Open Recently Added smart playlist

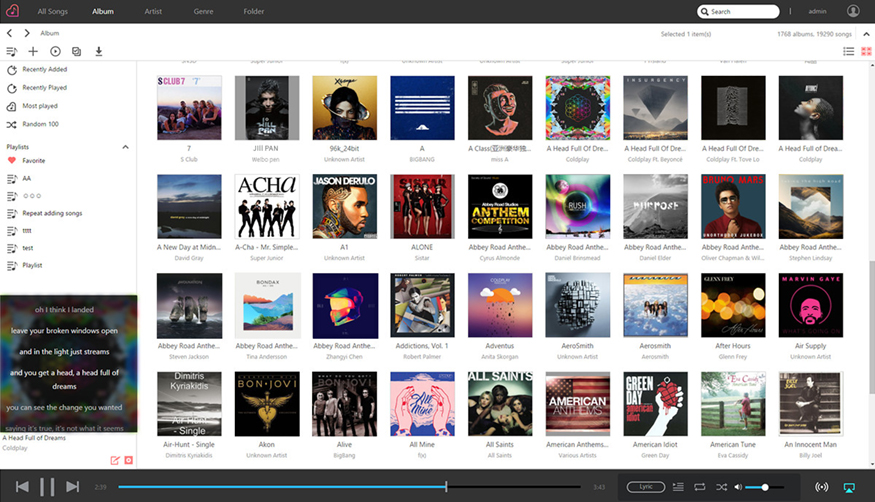[45, 70]
